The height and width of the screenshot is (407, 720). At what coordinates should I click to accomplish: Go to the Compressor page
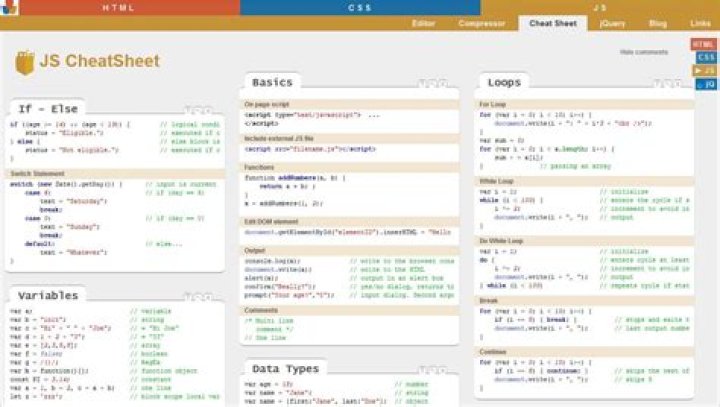coord(481,23)
